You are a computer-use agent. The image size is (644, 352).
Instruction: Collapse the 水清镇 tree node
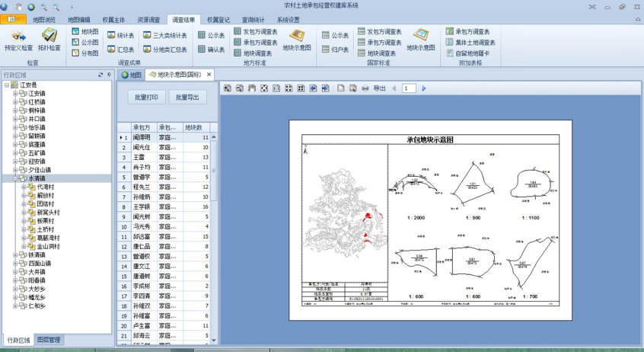[x=14, y=178]
